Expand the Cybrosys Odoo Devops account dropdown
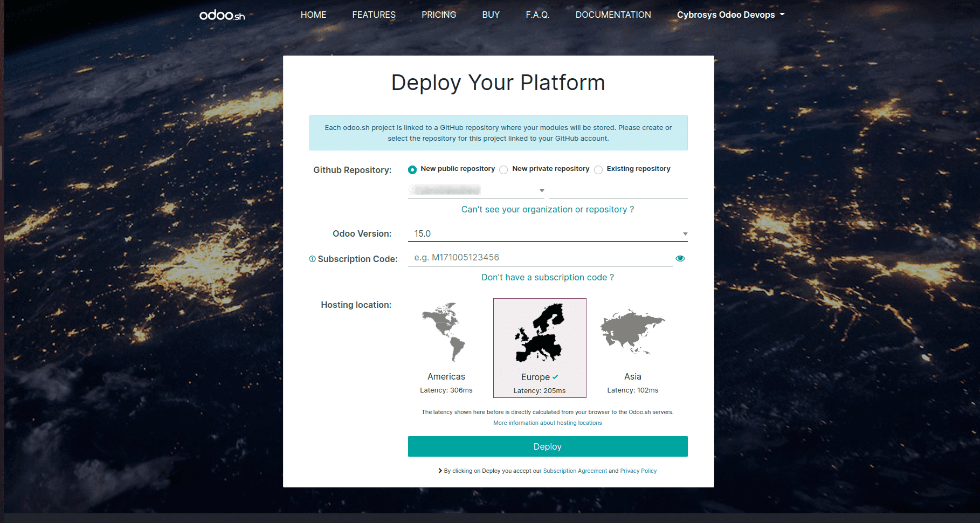Image resolution: width=980 pixels, height=523 pixels. pyautogui.click(x=730, y=15)
